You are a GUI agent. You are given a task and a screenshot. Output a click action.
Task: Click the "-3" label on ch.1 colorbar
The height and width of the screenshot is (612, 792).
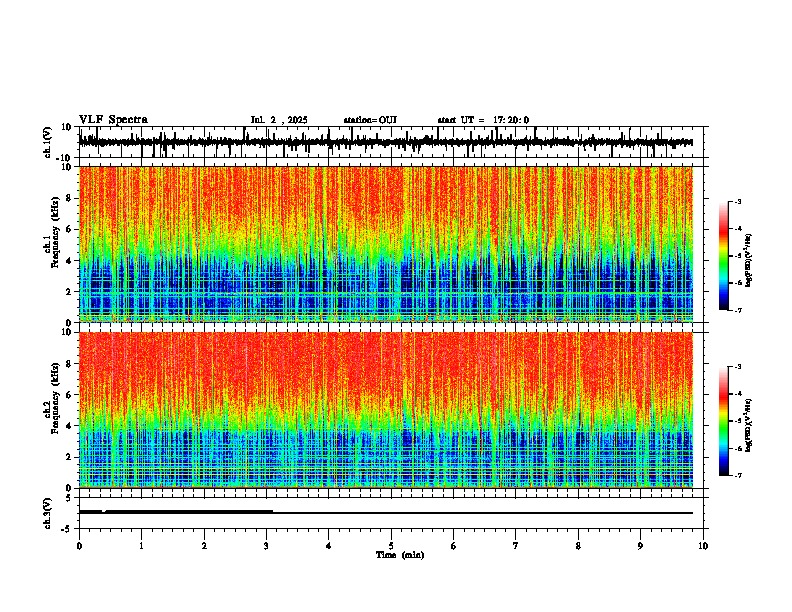[738, 202]
